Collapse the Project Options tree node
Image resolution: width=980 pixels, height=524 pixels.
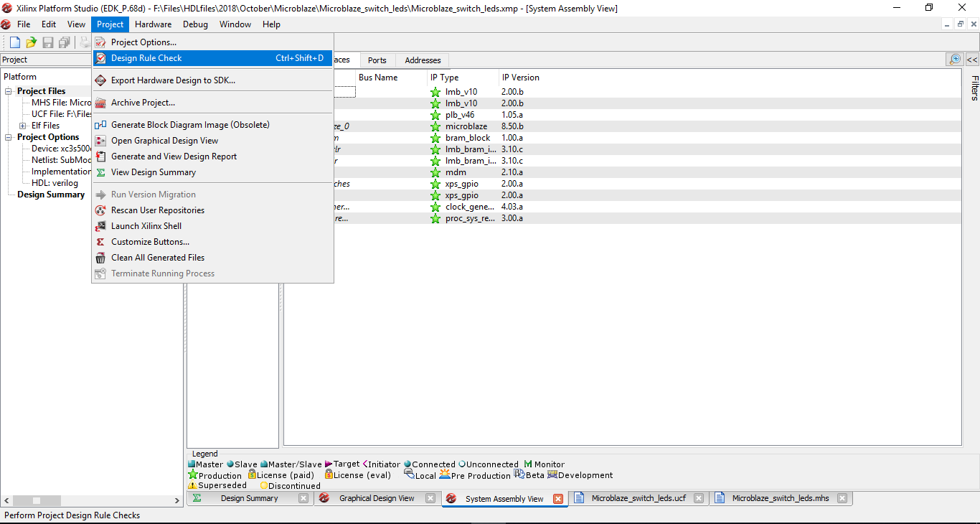click(x=9, y=137)
